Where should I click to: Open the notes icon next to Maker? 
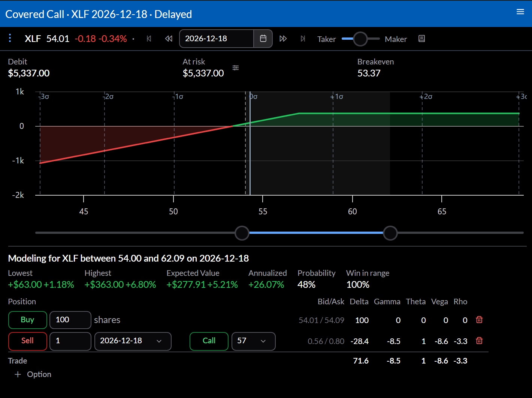pos(421,39)
